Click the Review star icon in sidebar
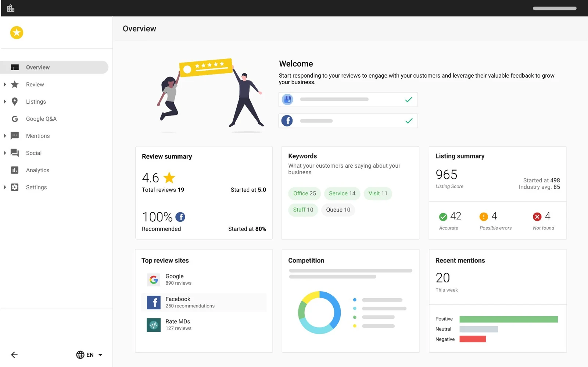 tap(15, 85)
